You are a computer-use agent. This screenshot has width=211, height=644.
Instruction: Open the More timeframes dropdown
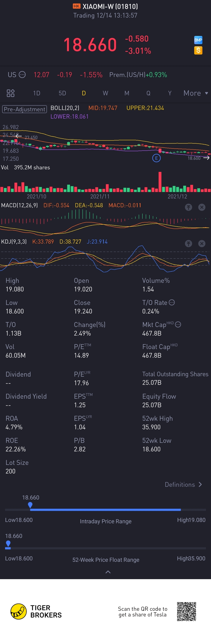click(x=196, y=93)
